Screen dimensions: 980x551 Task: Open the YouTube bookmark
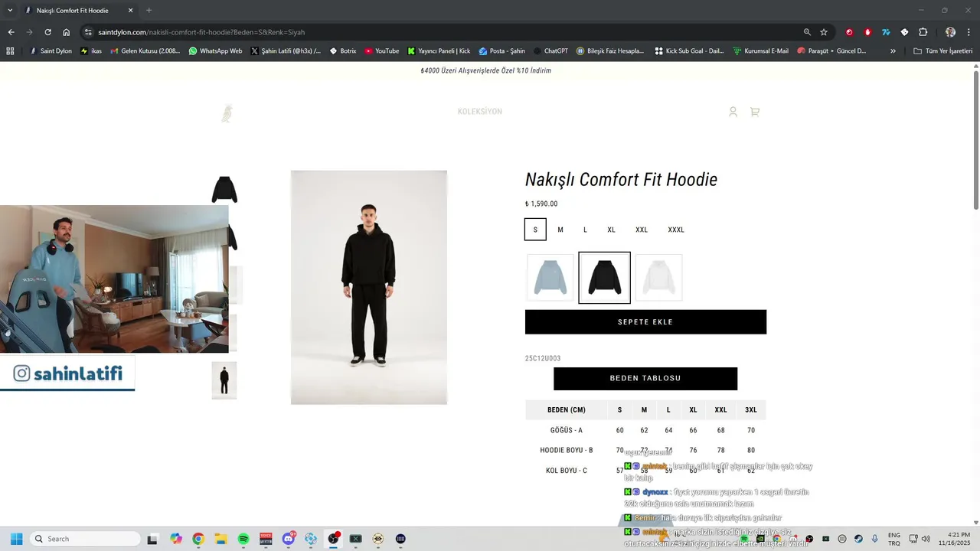coord(381,51)
